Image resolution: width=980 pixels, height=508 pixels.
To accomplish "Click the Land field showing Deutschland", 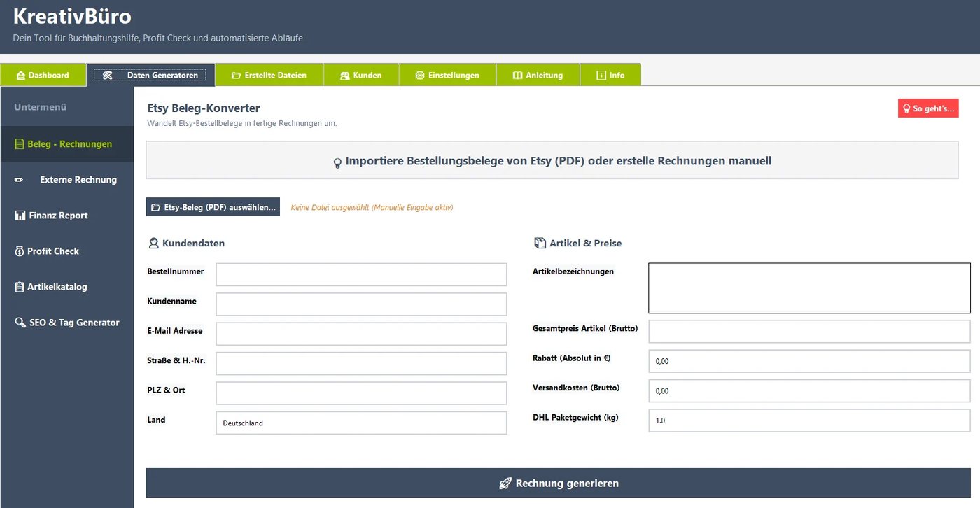I will tap(361, 423).
